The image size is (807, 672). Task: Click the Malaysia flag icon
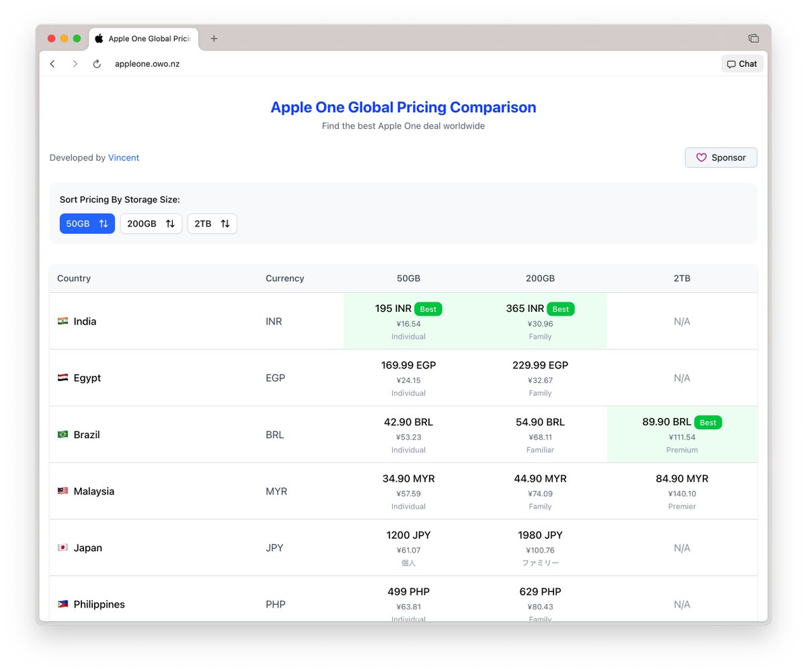63,491
